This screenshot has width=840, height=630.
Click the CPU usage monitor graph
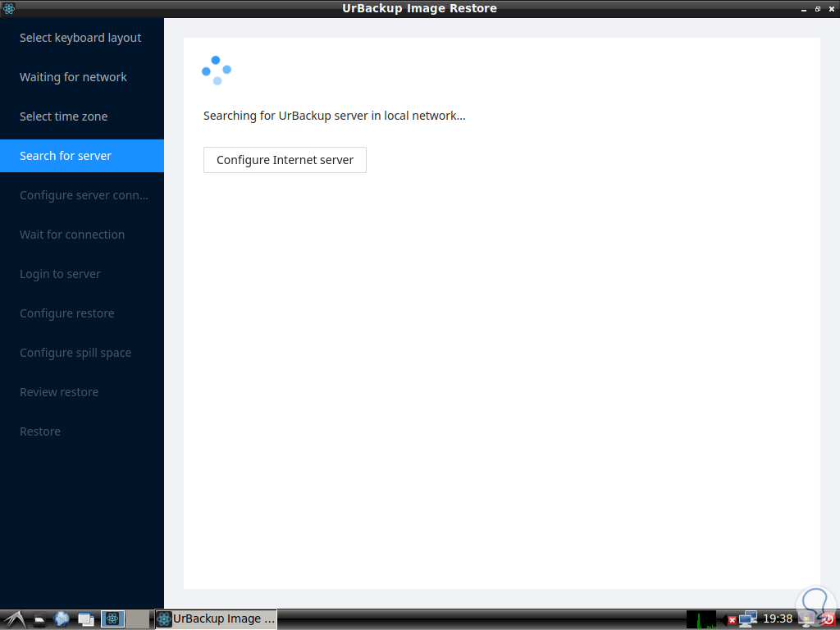point(701,619)
